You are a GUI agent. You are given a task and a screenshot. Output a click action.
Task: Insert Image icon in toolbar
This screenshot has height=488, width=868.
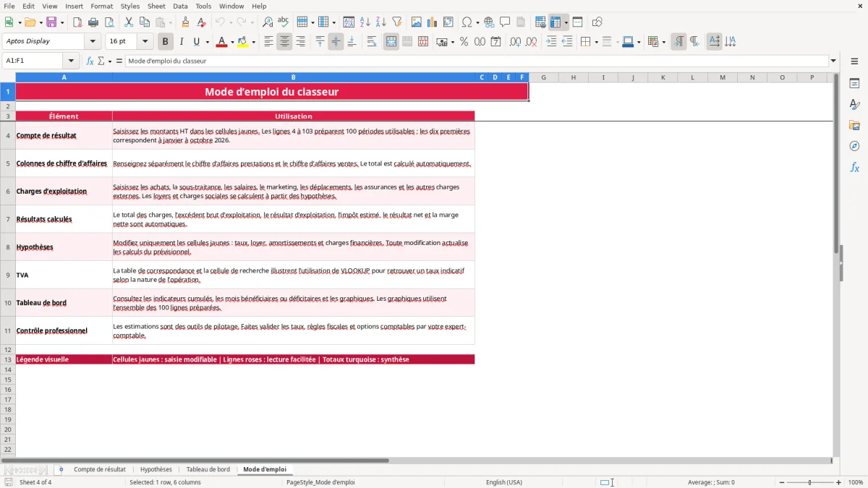pos(417,22)
